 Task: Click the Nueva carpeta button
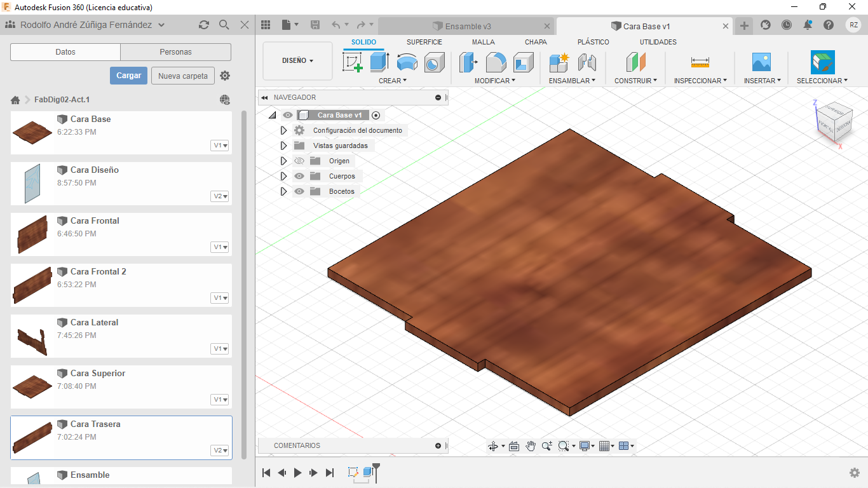point(182,76)
